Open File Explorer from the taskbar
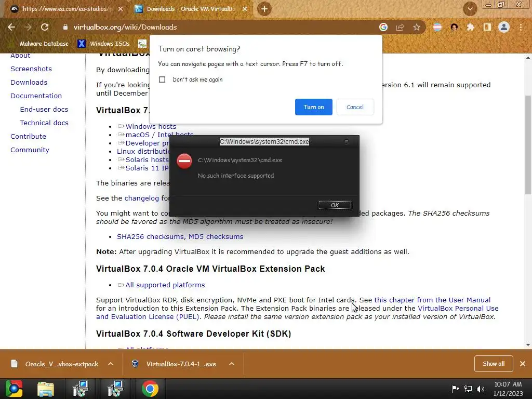532x399 pixels. point(46,389)
